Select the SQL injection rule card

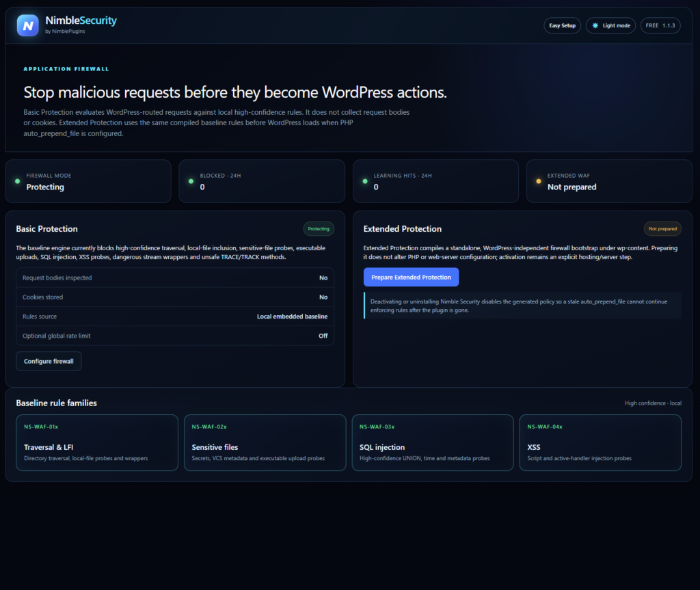click(x=433, y=442)
